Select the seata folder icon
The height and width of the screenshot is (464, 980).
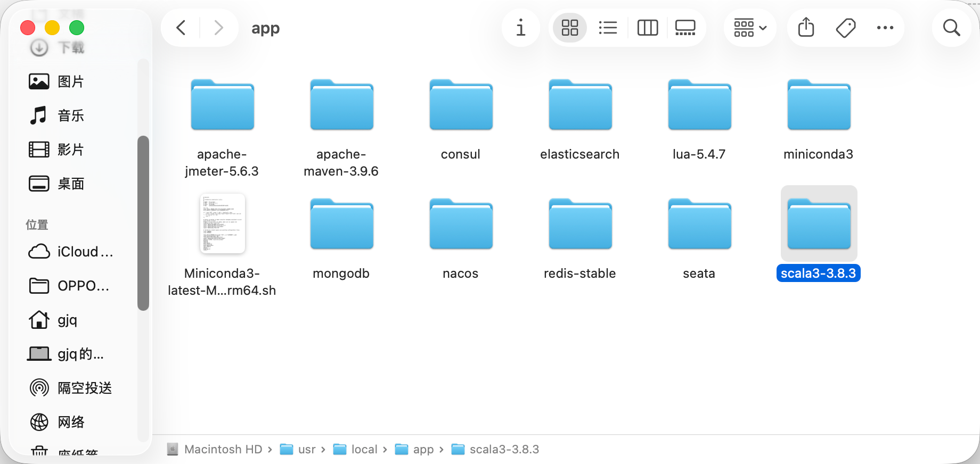tap(700, 223)
